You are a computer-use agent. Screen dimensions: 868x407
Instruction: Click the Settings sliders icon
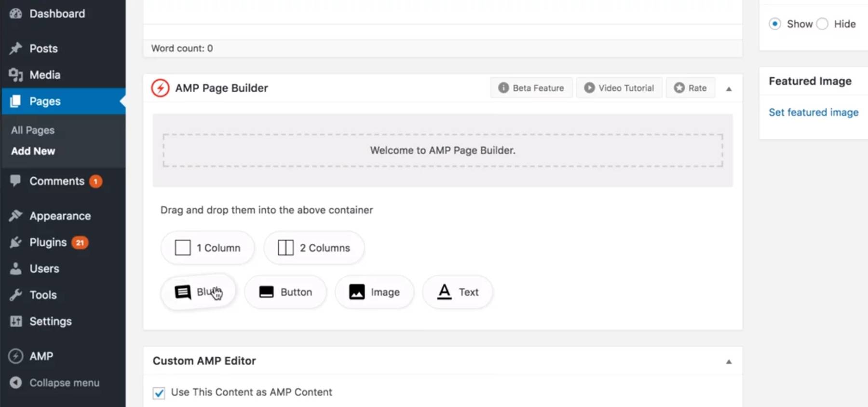16,321
